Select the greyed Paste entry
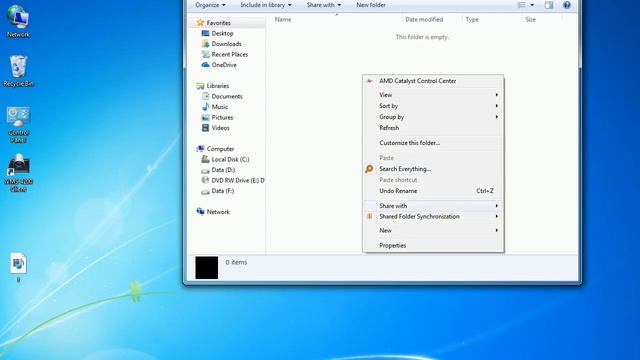This screenshot has width=640, height=360. 433,158
